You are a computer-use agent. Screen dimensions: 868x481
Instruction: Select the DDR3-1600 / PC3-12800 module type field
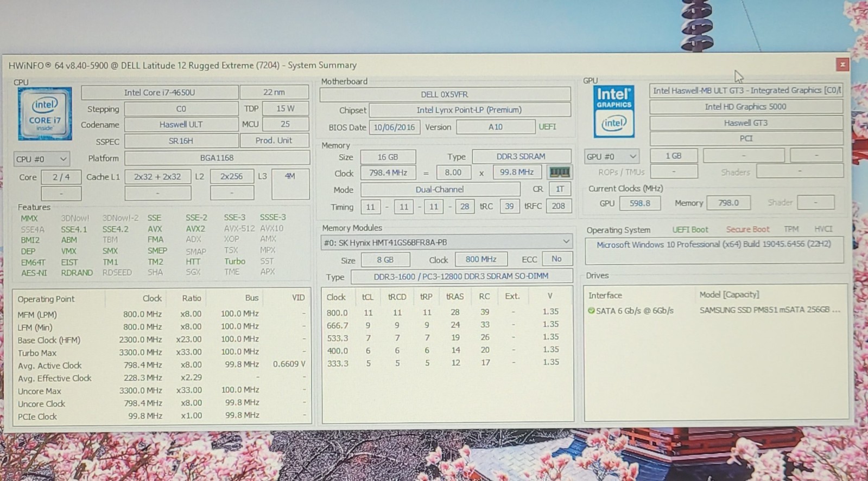coord(461,276)
